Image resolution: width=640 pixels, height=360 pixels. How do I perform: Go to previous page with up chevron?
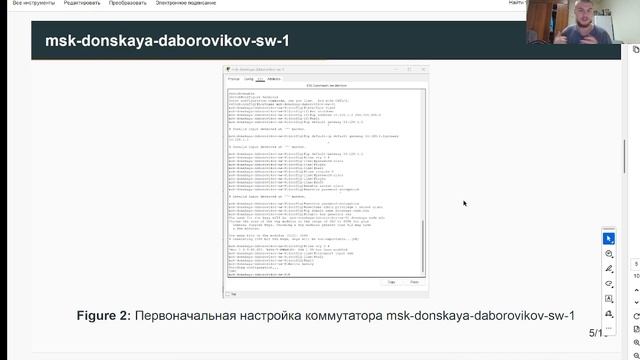[x=636, y=290]
